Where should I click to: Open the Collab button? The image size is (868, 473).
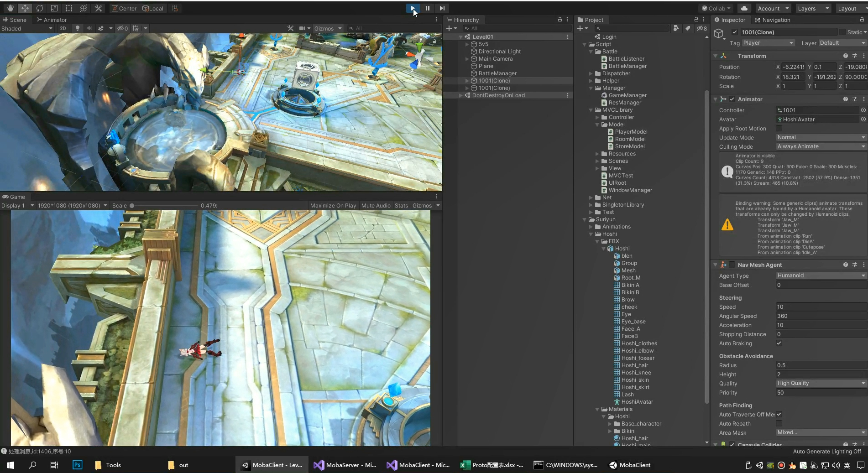[x=716, y=8]
